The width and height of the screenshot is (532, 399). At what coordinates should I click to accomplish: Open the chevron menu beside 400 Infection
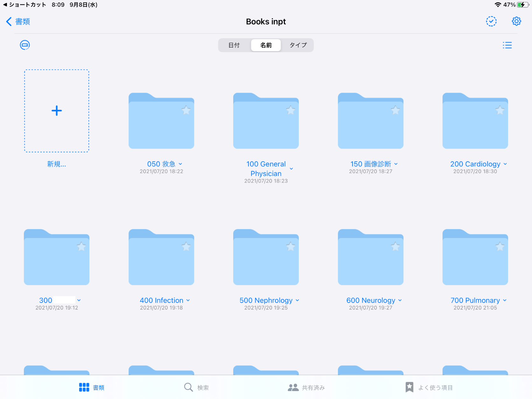pyautogui.click(x=187, y=300)
